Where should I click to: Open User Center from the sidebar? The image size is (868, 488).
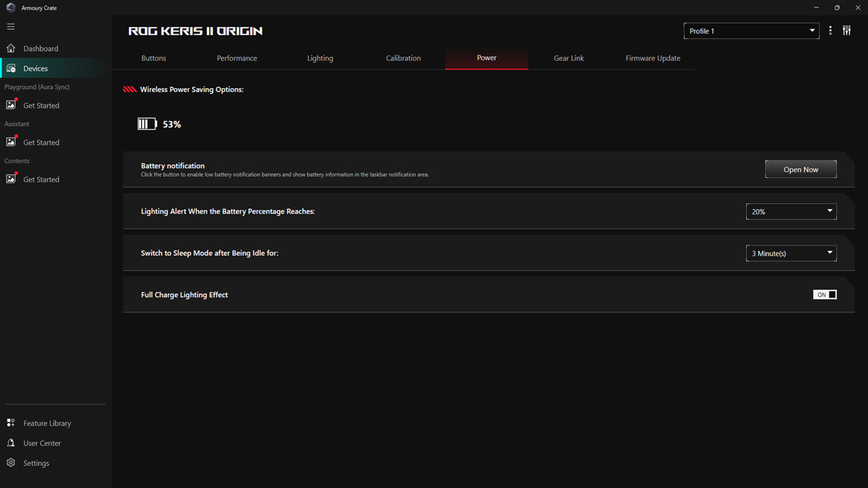click(x=42, y=444)
